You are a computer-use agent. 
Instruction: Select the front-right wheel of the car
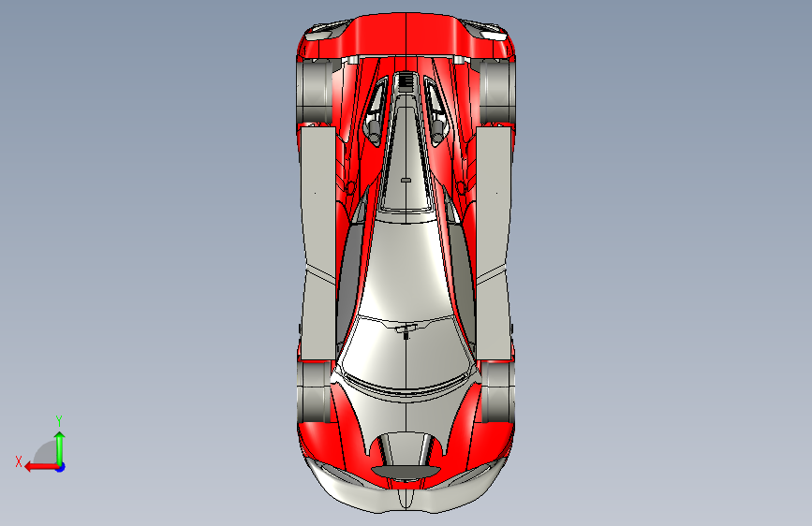tap(497, 392)
